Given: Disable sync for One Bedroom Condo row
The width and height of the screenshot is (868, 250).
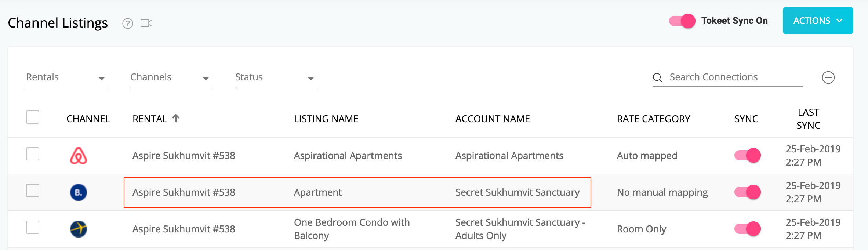Looking at the screenshot, I should click(x=748, y=229).
